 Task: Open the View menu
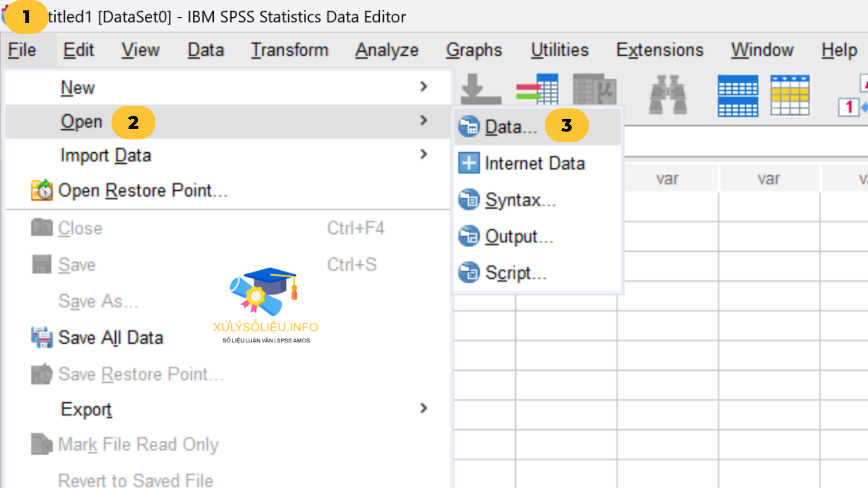point(140,50)
